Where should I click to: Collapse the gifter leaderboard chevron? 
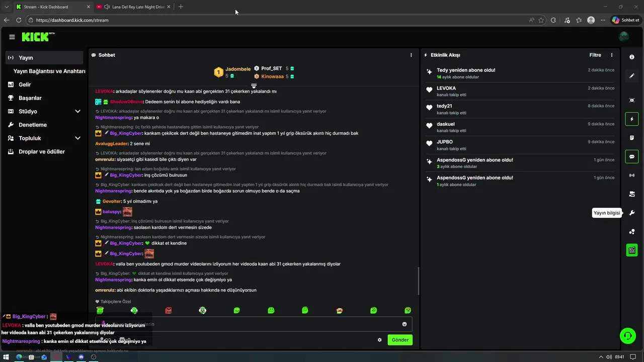click(254, 86)
